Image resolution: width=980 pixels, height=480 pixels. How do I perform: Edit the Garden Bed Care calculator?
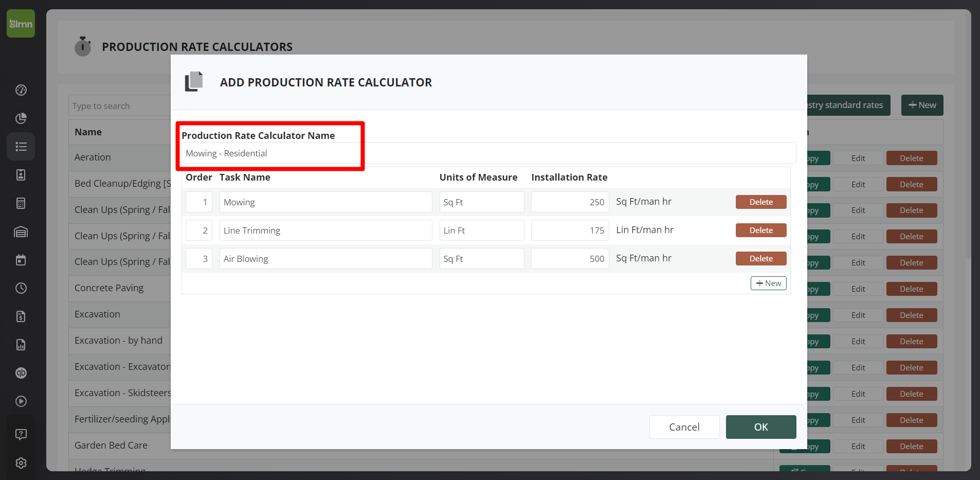click(858, 447)
